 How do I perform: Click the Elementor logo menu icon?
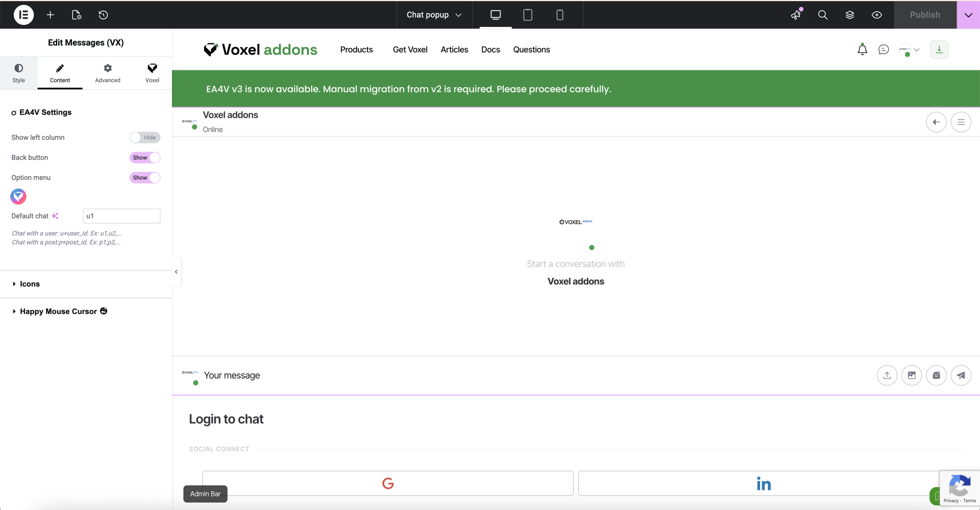coord(24,15)
